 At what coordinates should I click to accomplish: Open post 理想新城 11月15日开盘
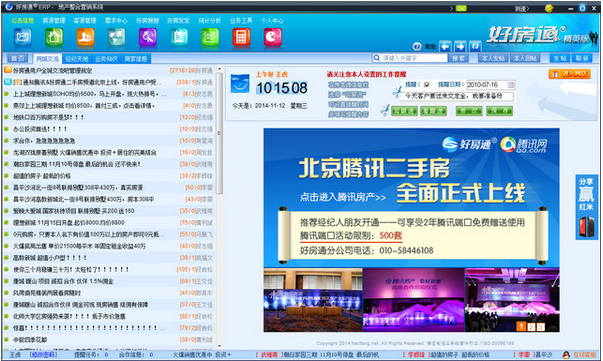click(x=68, y=223)
